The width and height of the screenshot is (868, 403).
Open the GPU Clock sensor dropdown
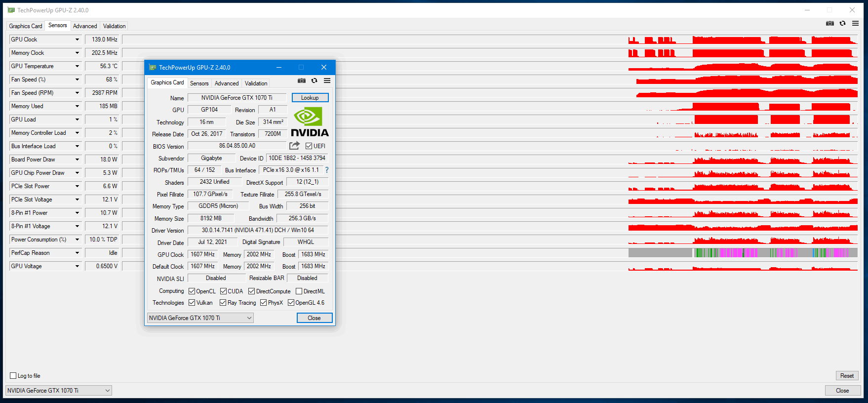[x=77, y=40]
